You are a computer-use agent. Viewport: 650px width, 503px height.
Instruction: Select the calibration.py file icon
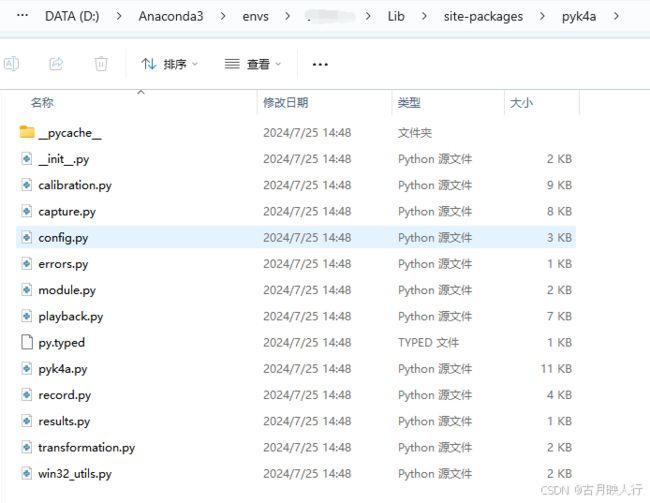tap(27, 185)
